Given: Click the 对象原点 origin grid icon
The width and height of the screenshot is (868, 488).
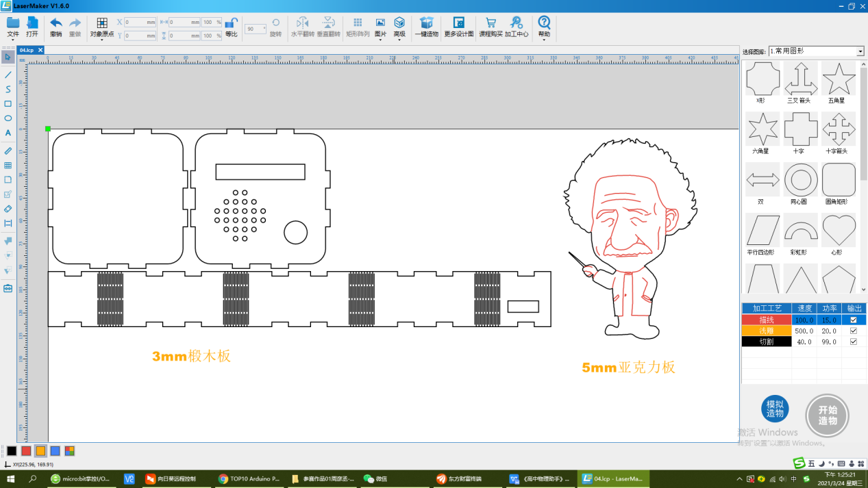Looking at the screenshot, I should (102, 23).
